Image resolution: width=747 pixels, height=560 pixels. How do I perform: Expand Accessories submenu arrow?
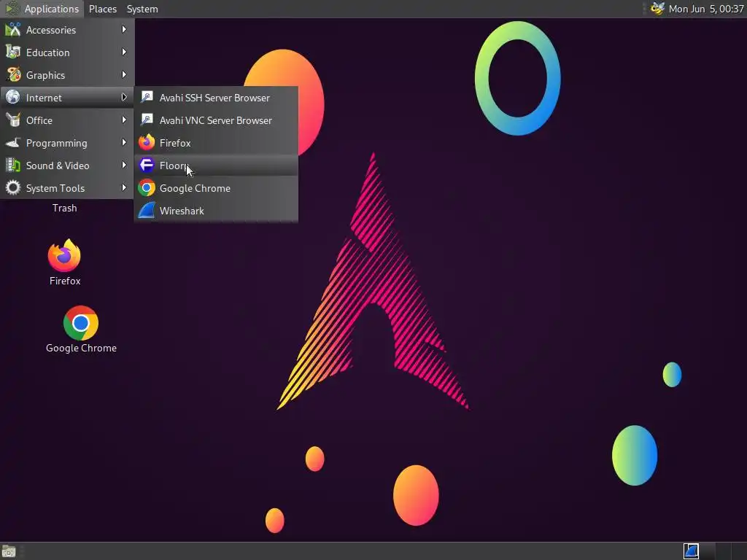[x=124, y=29]
